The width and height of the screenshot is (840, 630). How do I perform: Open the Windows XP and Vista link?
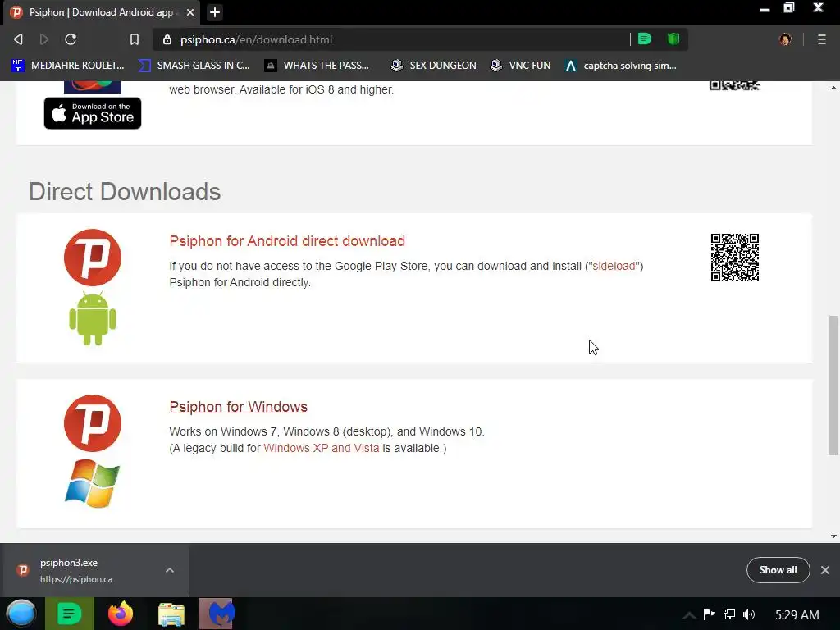click(x=322, y=448)
